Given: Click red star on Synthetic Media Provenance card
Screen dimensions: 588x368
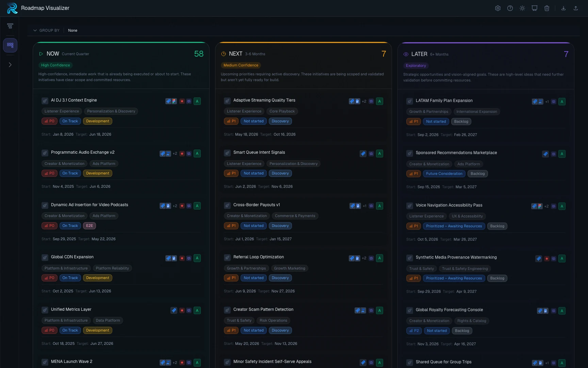Looking at the screenshot, I should point(547,259).
